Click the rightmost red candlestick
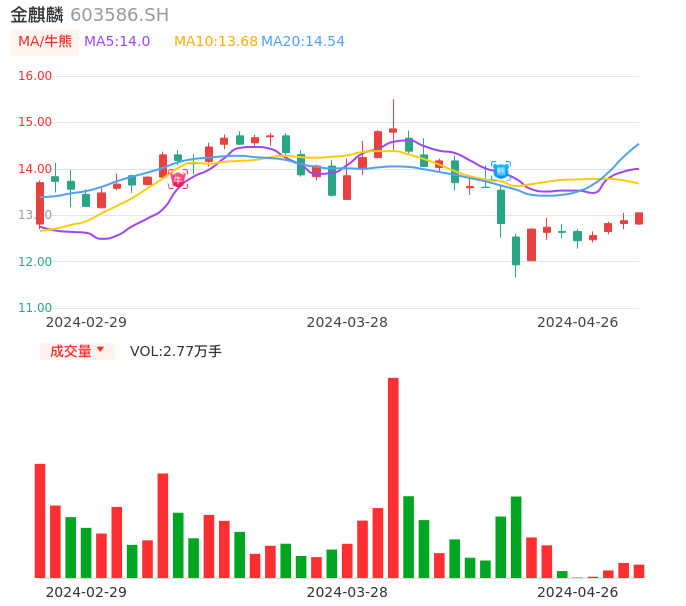The height and width of the screenshot is (606, 686). pos(639,218)
